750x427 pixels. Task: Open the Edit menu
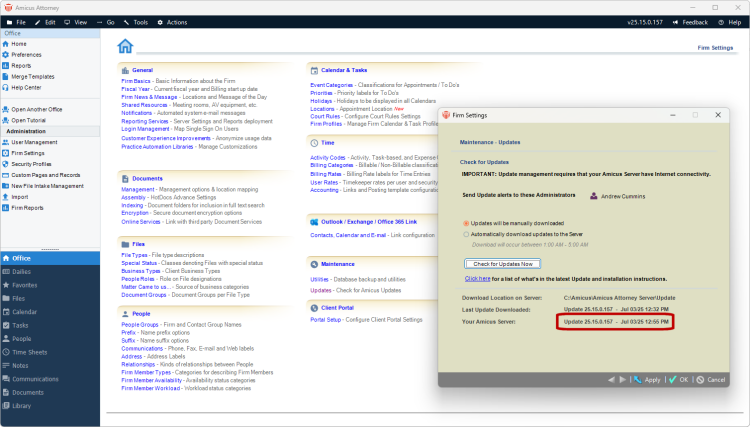point(45,22)
